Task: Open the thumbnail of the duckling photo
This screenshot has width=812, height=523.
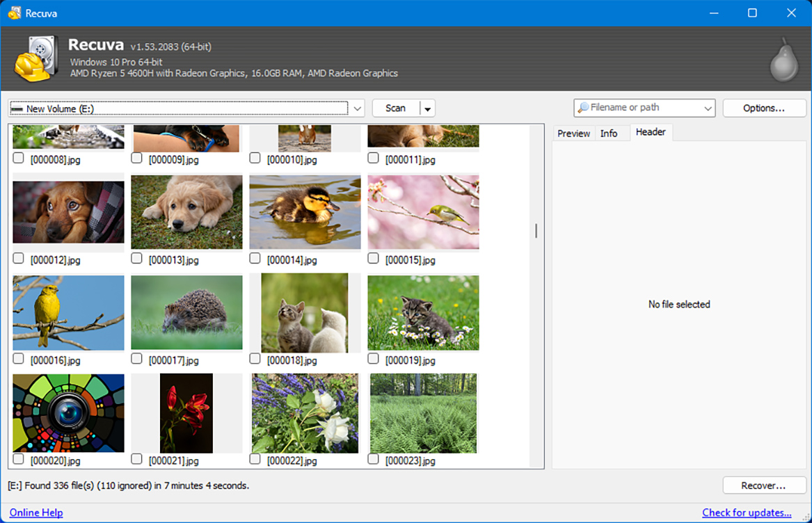Action: 304,212
